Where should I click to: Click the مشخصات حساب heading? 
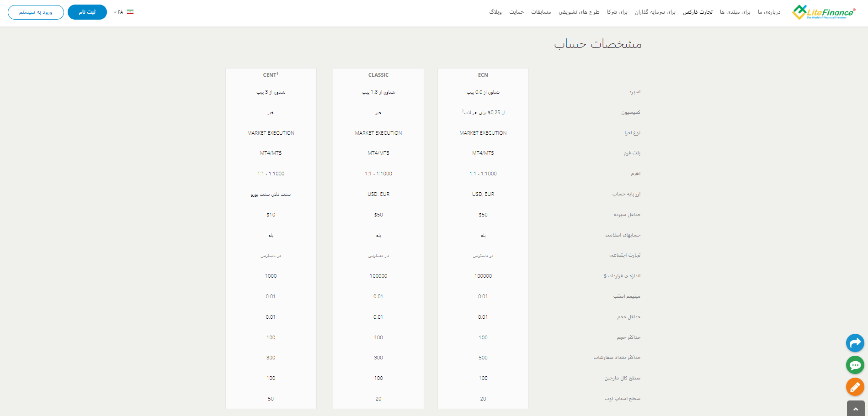tap(598, 44)
